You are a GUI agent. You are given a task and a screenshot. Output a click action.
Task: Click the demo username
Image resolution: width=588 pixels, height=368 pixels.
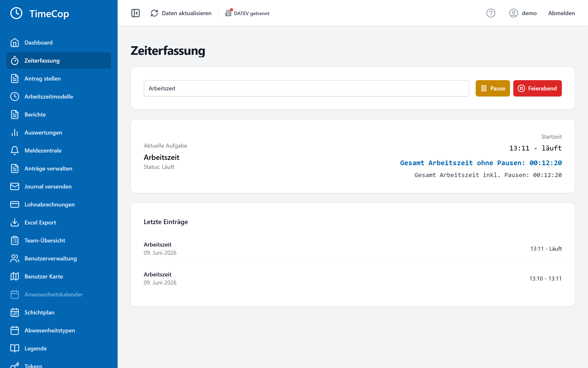click(529, 13)
